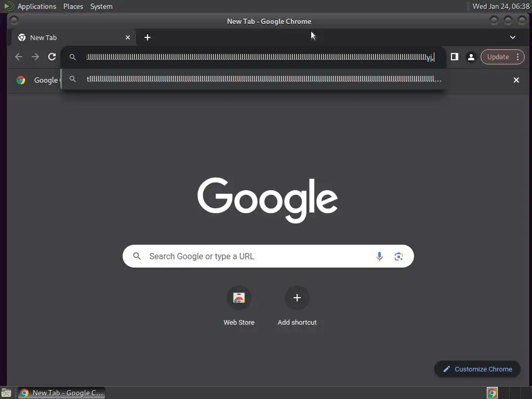The image size is (532, 399).
Task: Go forward using the right arrow
Action: [x=35, y=57]
